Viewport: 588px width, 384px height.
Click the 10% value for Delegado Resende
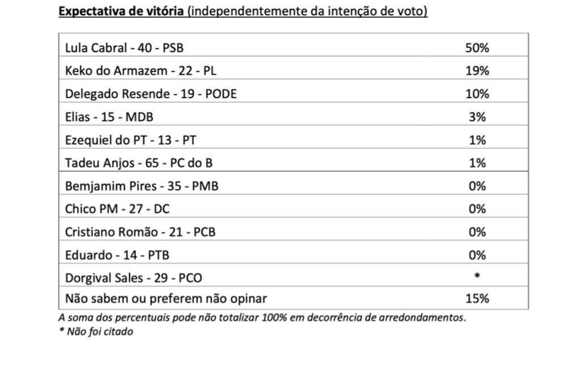click(477, 94)
